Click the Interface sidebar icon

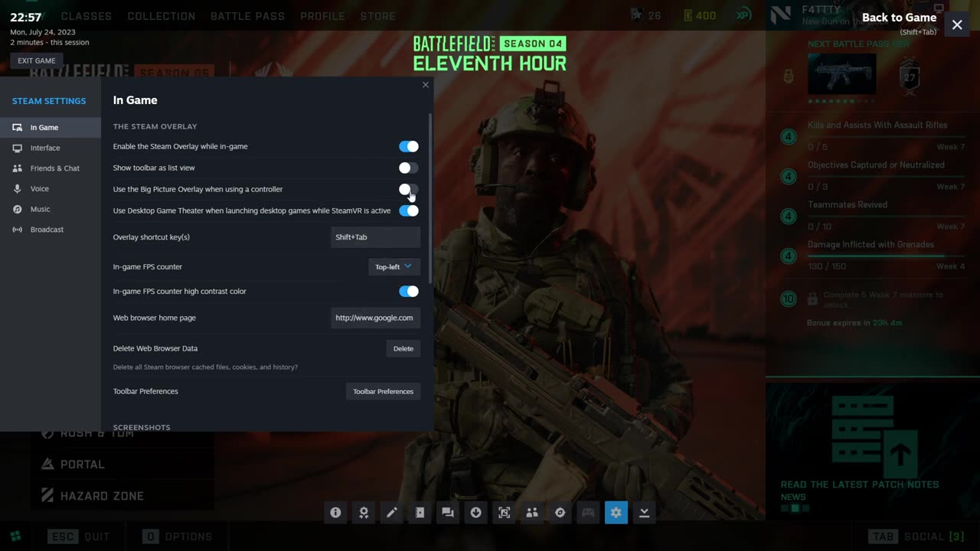[x=17, y=148]
